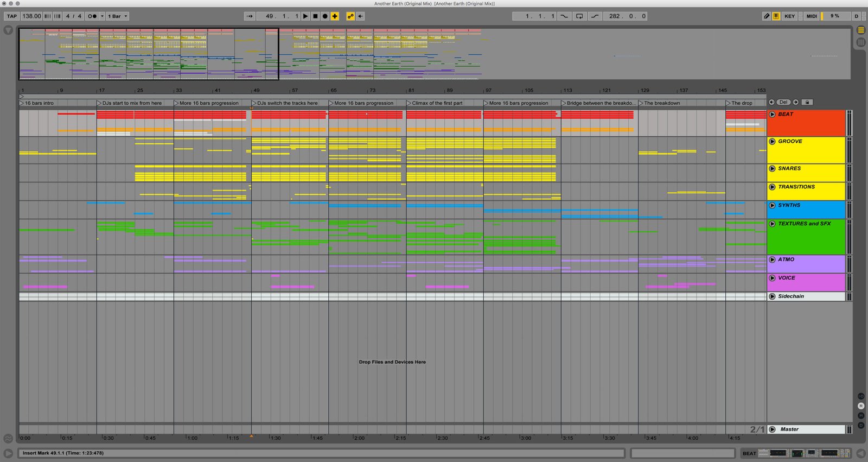
Task: Click the Master track volume meter
Action: click(x=849, y=429)
